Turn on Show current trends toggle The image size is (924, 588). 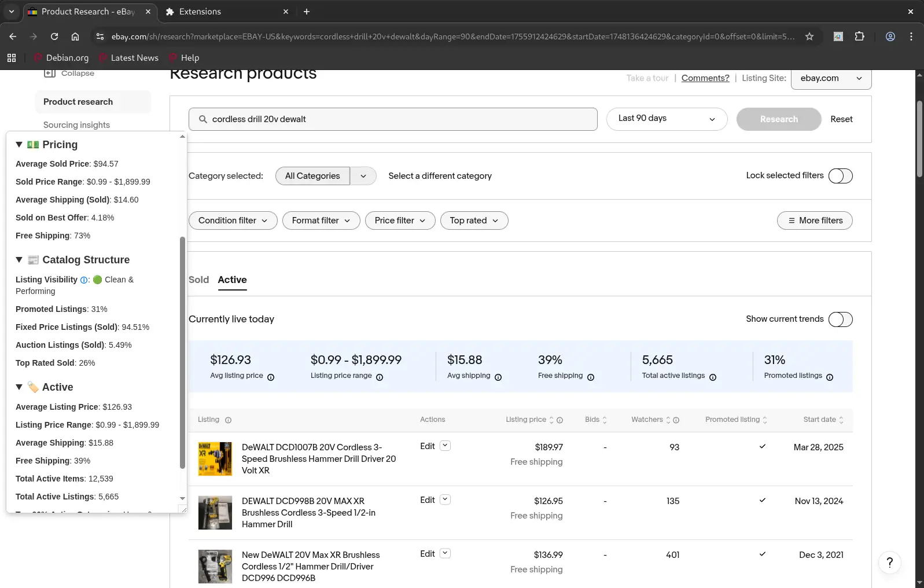pos(840,319)
